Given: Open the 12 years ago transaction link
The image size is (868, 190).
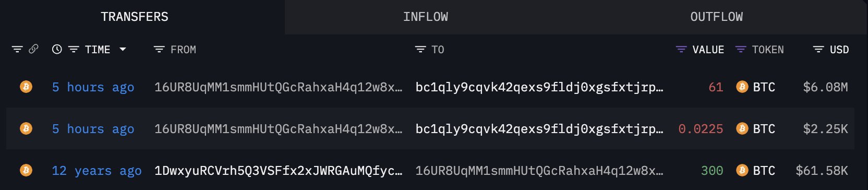Looking at the screenshot, I should click(97, 171).
